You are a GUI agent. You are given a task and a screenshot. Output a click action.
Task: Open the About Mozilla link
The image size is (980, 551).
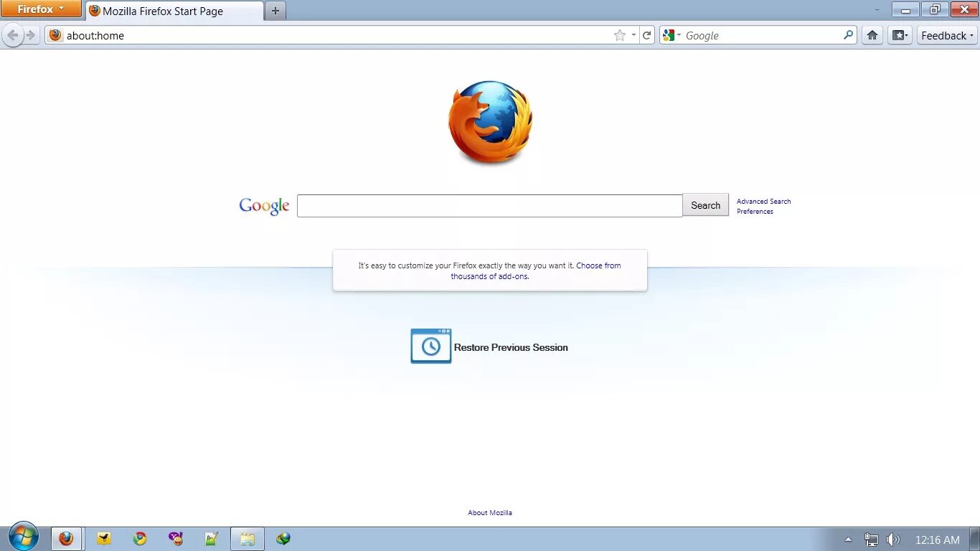490,513
